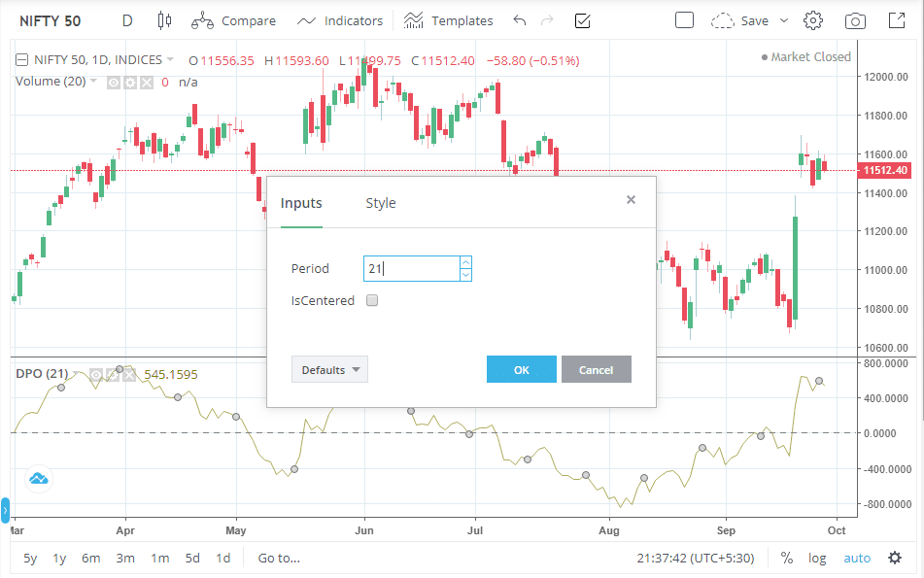Viewport: 924px width, 578px height.
Task: Open the Go to... date dialog
Action: point(279,558)
